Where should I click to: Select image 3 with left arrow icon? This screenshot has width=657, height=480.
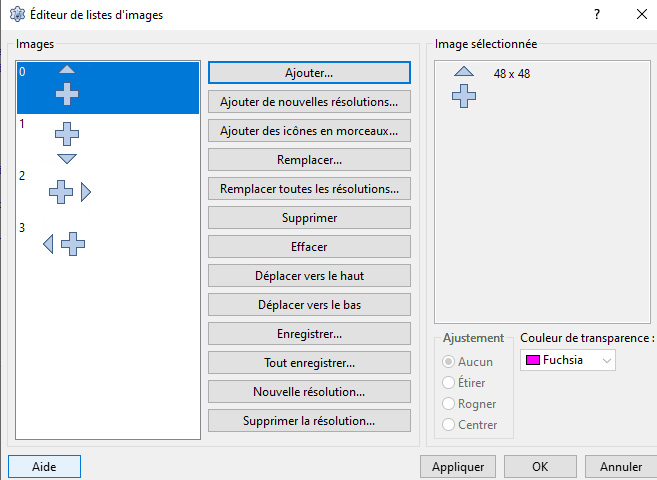tap(65, 243)
